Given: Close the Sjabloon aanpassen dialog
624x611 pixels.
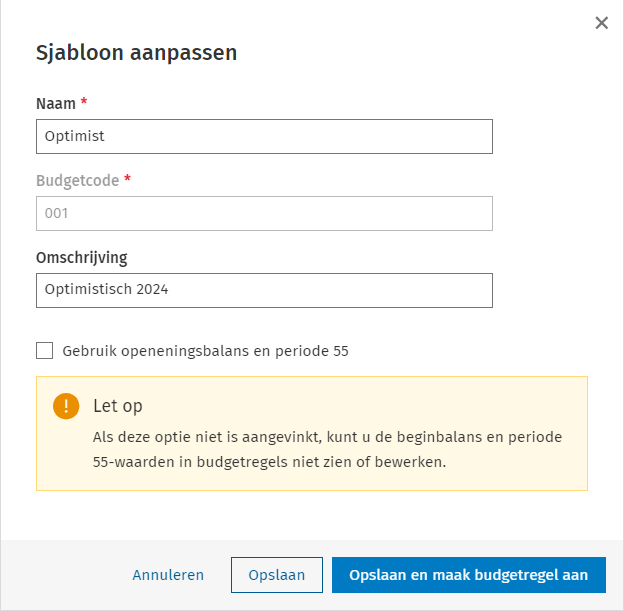Looking at the screenshot, I should 601,23.
